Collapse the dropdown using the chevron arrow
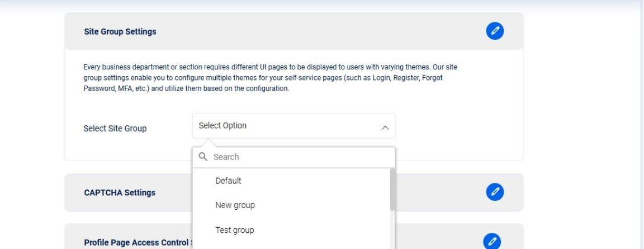The width and height of the screenshot is (644, 249). click(385, 128)
